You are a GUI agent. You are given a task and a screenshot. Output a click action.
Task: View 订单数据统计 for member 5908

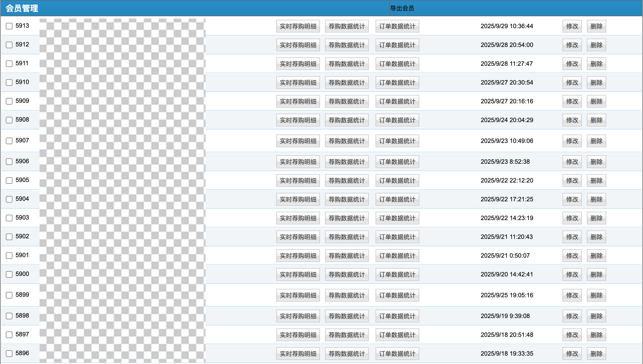(x=397, y=120)
